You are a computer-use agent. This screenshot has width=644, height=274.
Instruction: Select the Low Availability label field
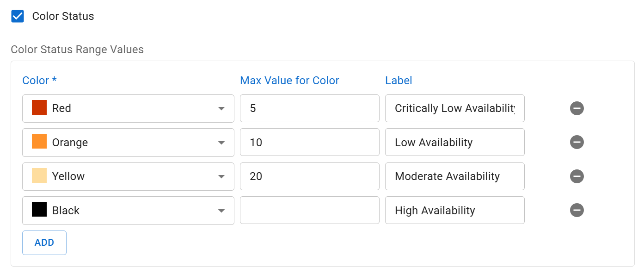pyautogui.click(x=454, y=142)
